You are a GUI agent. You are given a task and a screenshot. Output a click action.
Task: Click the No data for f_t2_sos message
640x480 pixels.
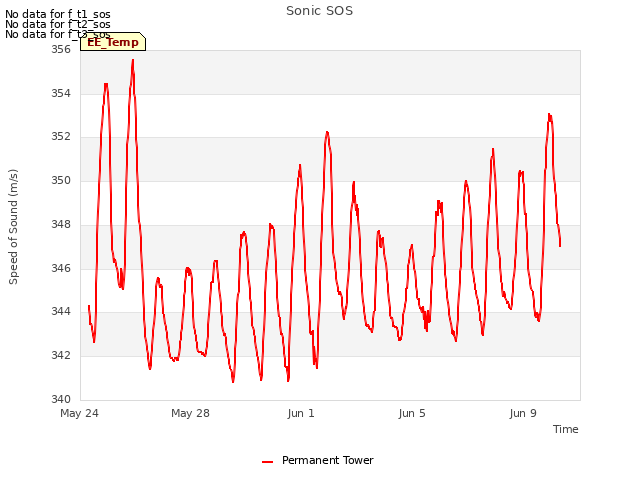click(x=58, y=24)
